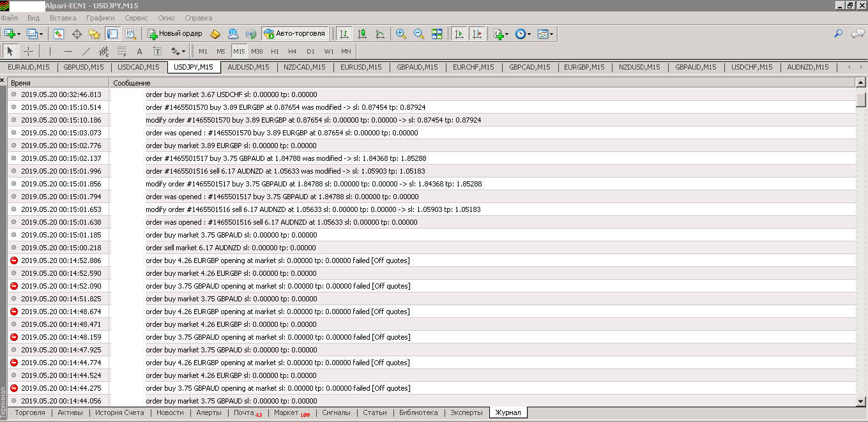Open the Сервис menu
868x422 pixels.
tap(136, 18)
